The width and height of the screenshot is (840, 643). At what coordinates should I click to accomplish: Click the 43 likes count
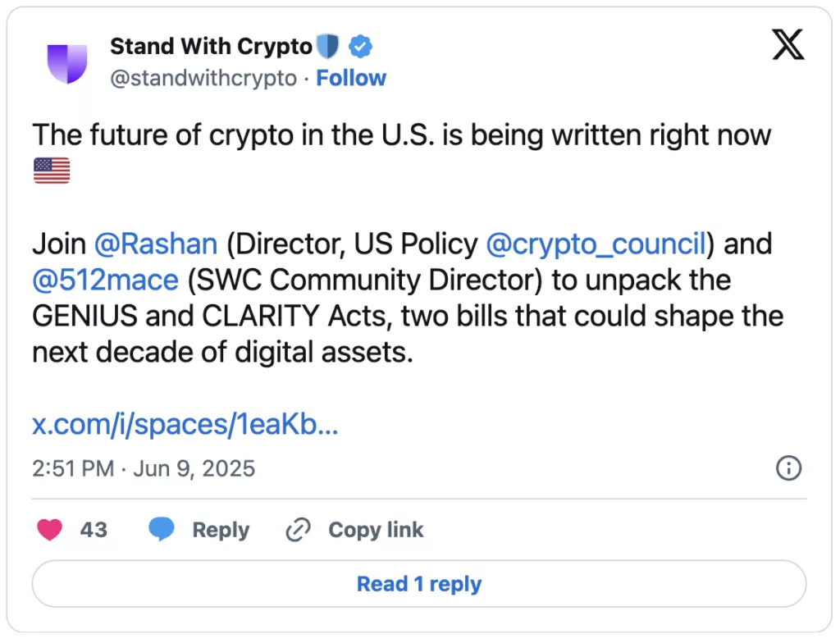click(x=94, y=530)
